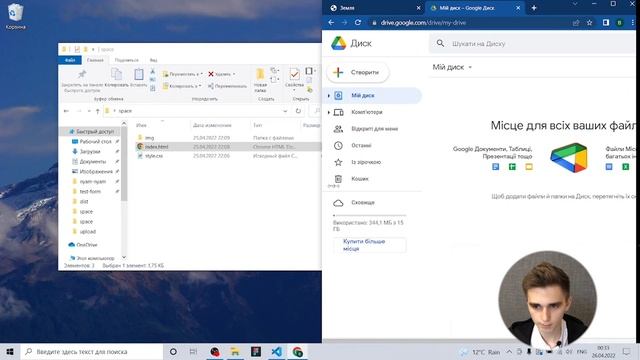Open Downloads in Explorer navigation pane
The width and height of the screenshot is (640, 360).
[x=90, y=151]
